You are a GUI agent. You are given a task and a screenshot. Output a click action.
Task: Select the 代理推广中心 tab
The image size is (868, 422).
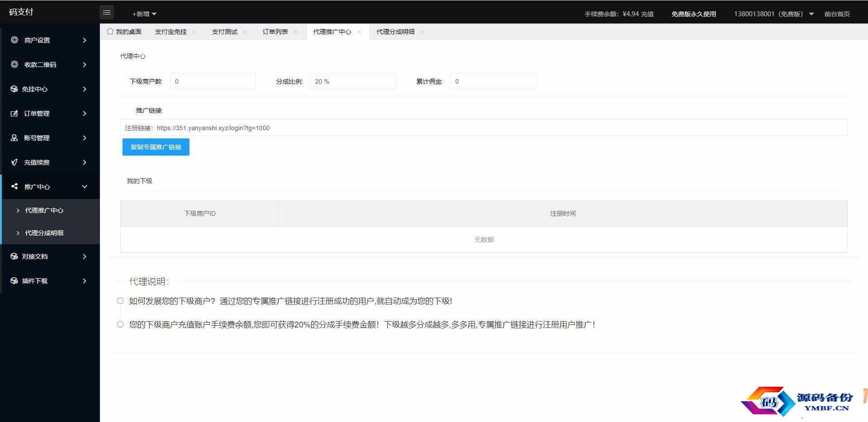[332, 32]
